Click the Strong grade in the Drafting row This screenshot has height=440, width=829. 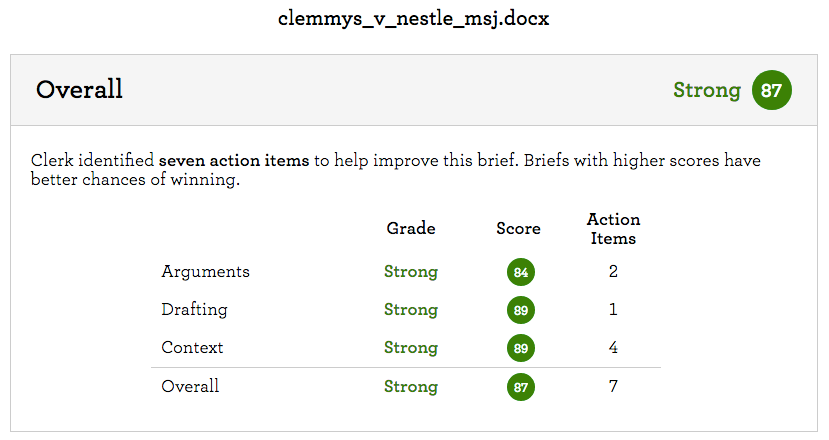tap(411, 310)
